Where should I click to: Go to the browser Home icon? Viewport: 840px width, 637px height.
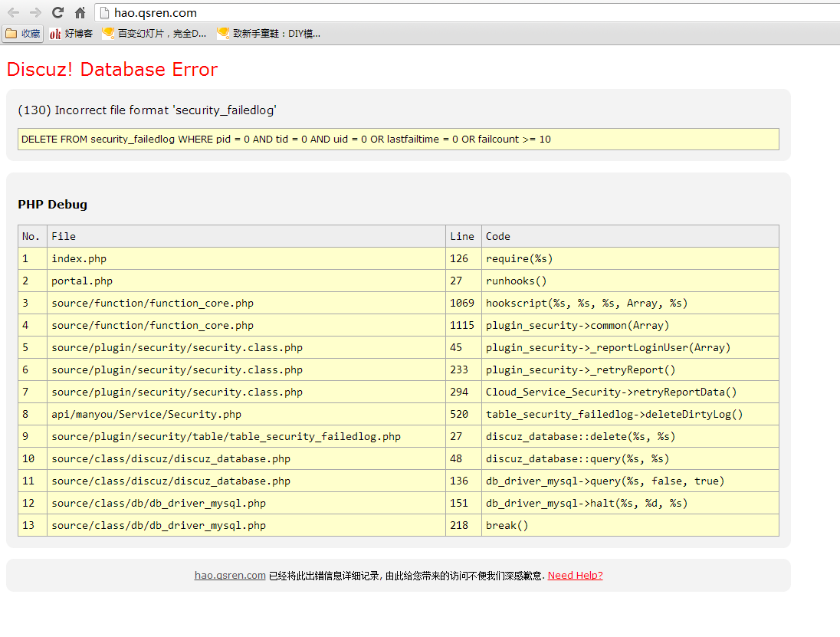(x=80, y=12)
